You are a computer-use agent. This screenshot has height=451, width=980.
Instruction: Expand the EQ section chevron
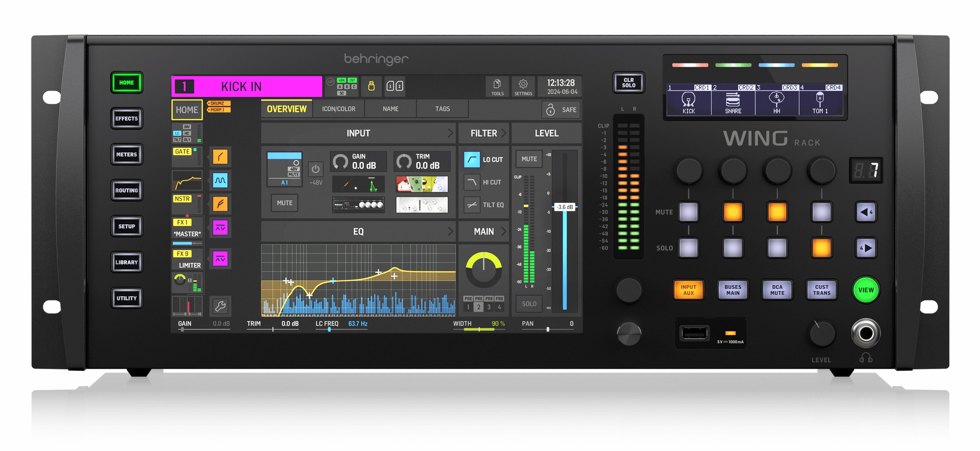[x=450, y=231]
